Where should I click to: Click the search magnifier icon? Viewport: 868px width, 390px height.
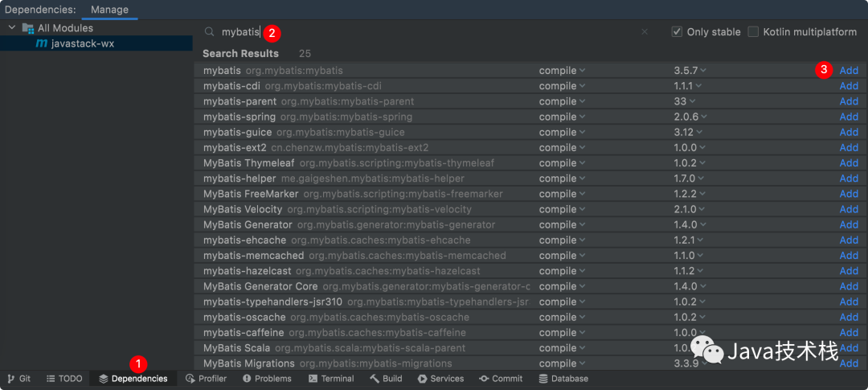tap(209, 32)
